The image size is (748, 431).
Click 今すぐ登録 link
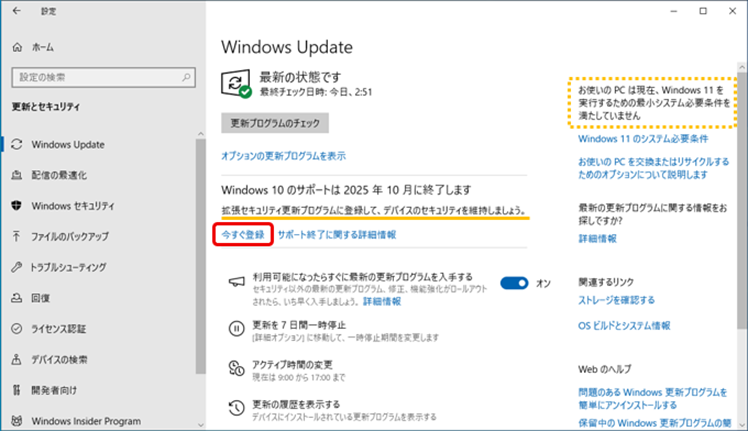click(x=243, y=234)
